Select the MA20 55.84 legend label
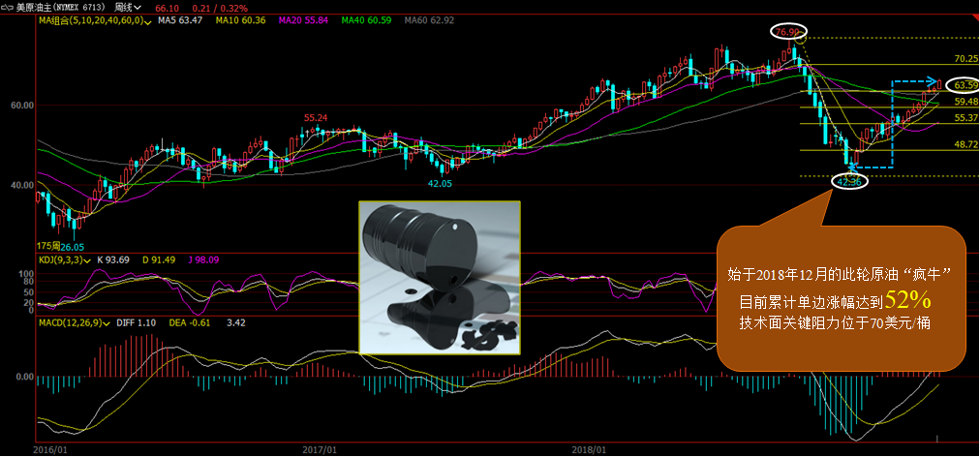Viewport: 980px width, 457px height. 302,20
